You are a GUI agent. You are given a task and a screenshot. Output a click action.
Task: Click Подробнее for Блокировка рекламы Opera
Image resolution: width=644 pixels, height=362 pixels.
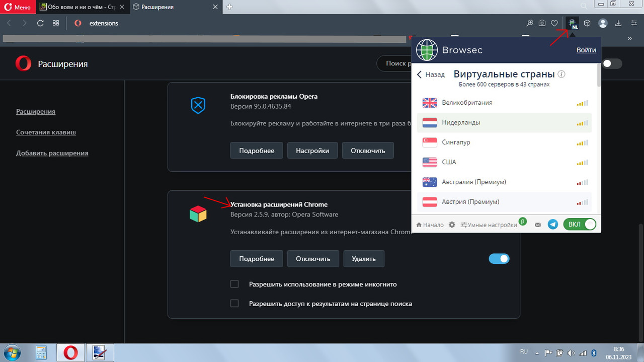(x=257, y=150)
